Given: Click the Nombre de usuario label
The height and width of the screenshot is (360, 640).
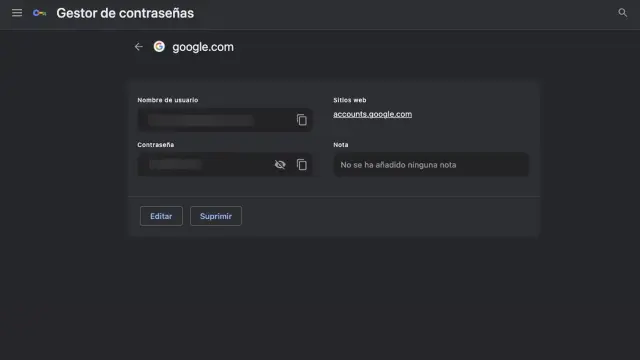Looking at the screenshot, I should click(x=168, y=100).
